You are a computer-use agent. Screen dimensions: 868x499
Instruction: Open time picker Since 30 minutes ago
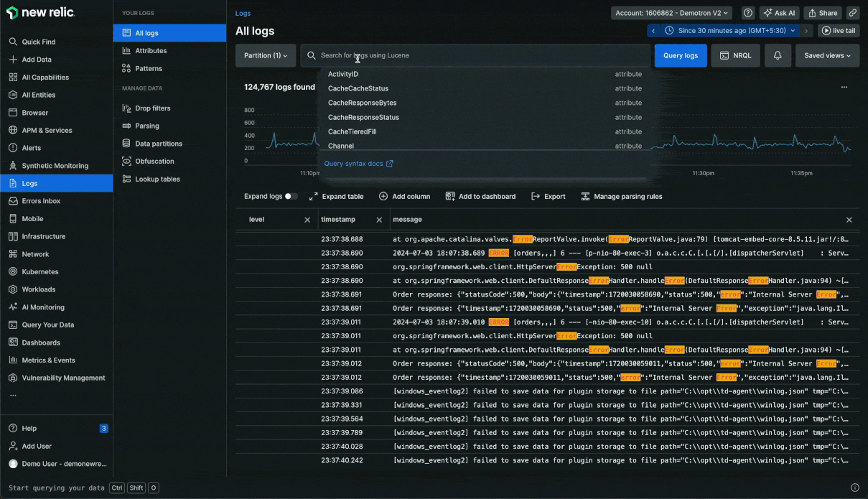point(730,31)
